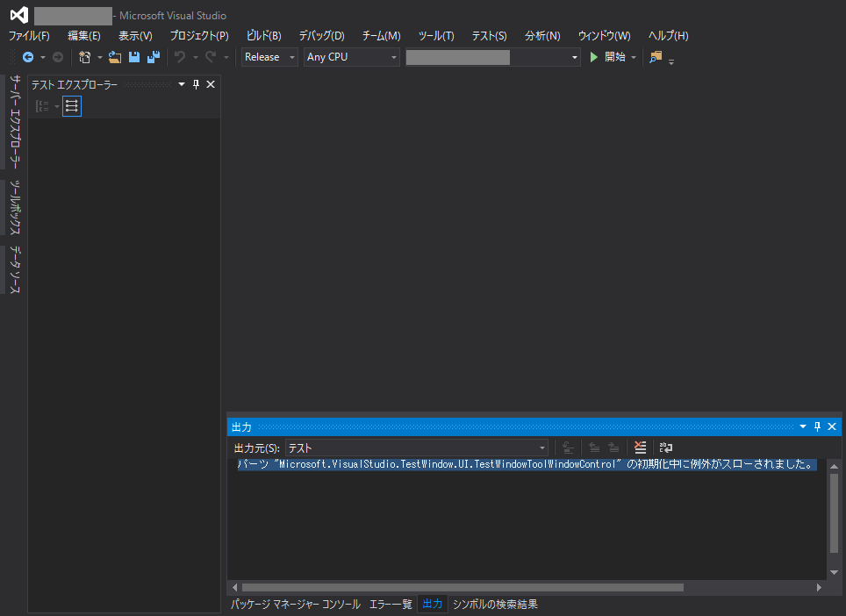Expand the group-by dropdown arrow in Test Explorer
846x616 pixels.
click(57, 107)
